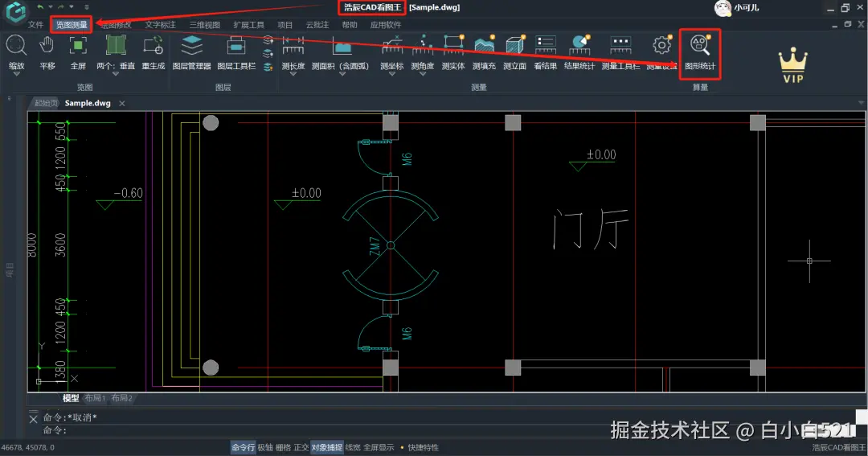
Task: Open measurement settings gear icon
Action: (x=661, y=47)
